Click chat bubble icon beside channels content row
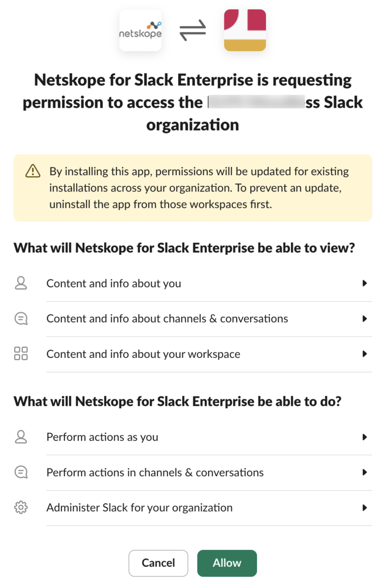This screenshot has width=390, height=588. tap(21, 319)
